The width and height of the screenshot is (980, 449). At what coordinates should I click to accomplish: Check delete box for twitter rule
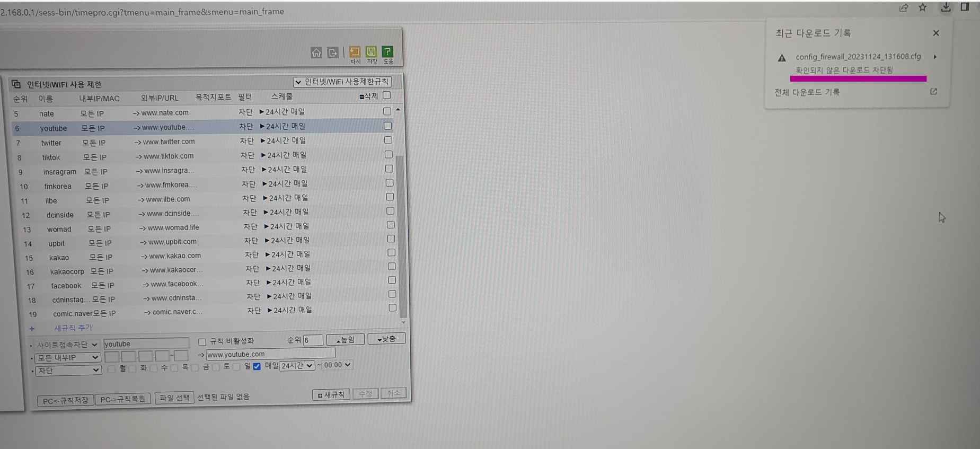(389, 140)
